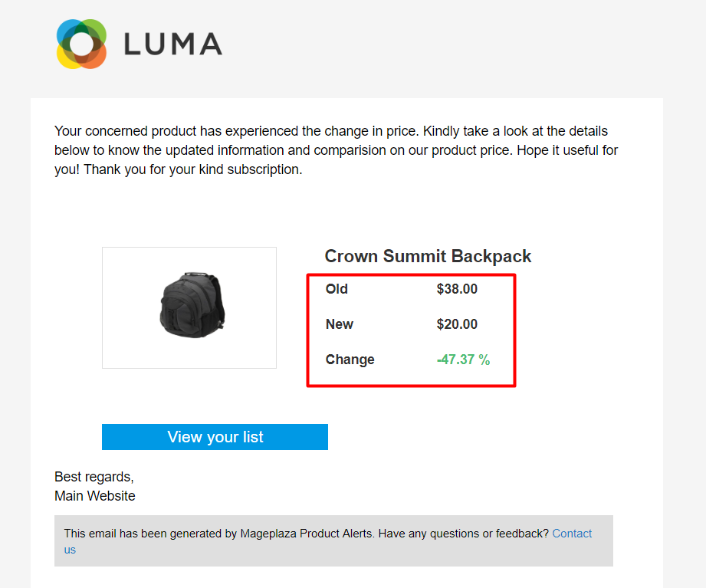Click the new price $20.00 value
706x588 pixels.
(457, 324)
